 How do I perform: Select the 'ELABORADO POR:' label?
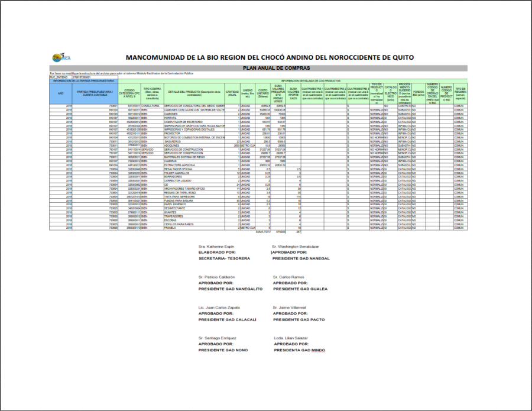pyautogui.click(x=217, y=253)
